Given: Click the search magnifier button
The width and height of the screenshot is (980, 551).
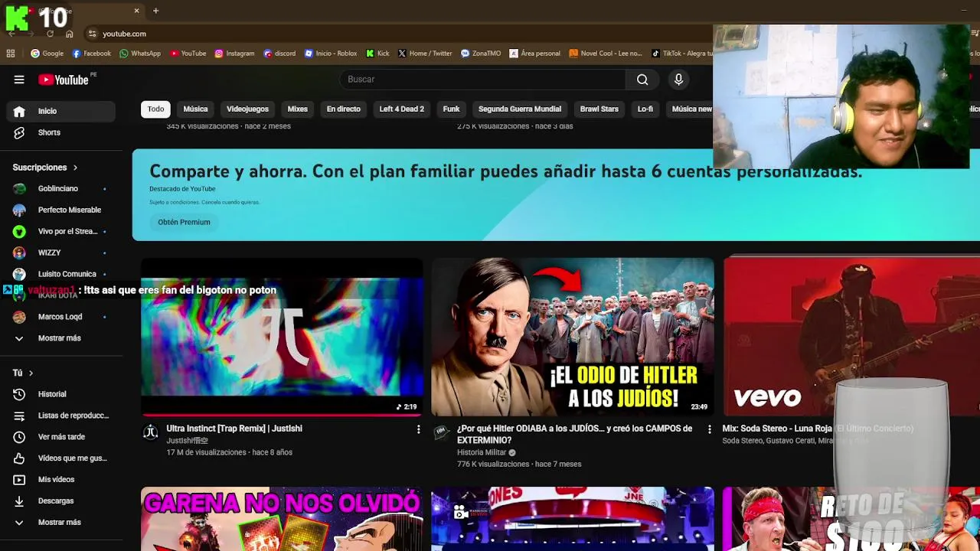Looking at the screenshot, I should pyautogui.click(x=642, y=80).
